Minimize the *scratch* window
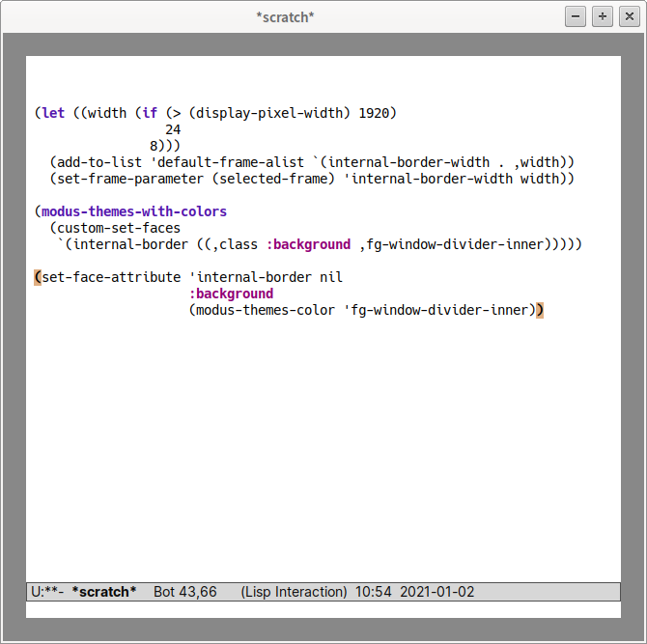Viewport: 647px width, 644px height. pos(576,17)
